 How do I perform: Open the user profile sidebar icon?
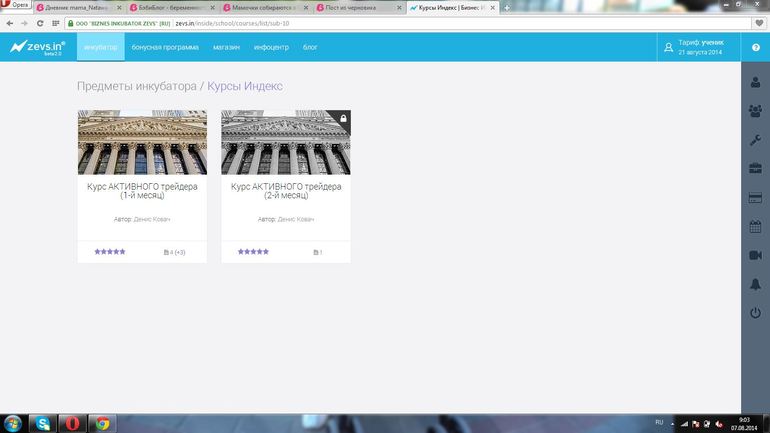point(755,82)
